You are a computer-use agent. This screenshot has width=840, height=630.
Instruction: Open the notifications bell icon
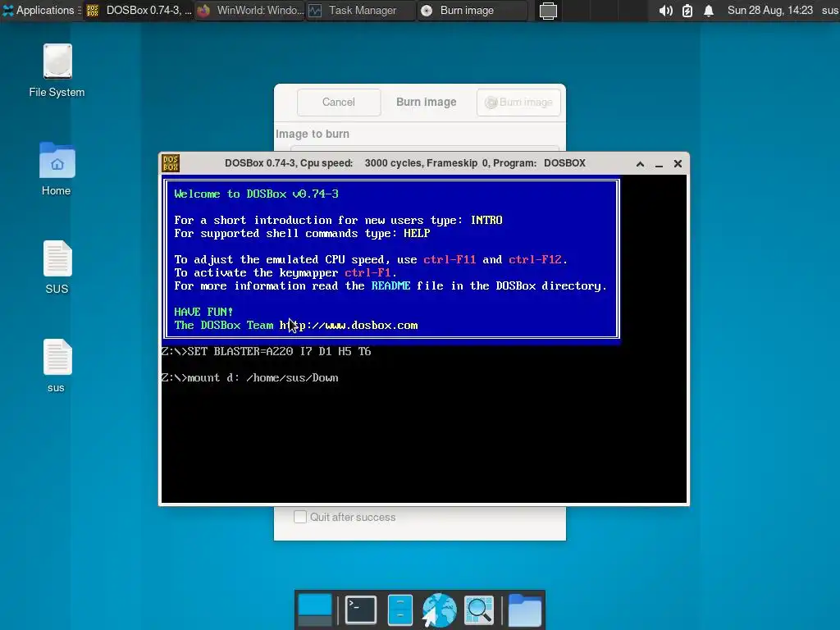pyautogui.click(x=708, y=11)
